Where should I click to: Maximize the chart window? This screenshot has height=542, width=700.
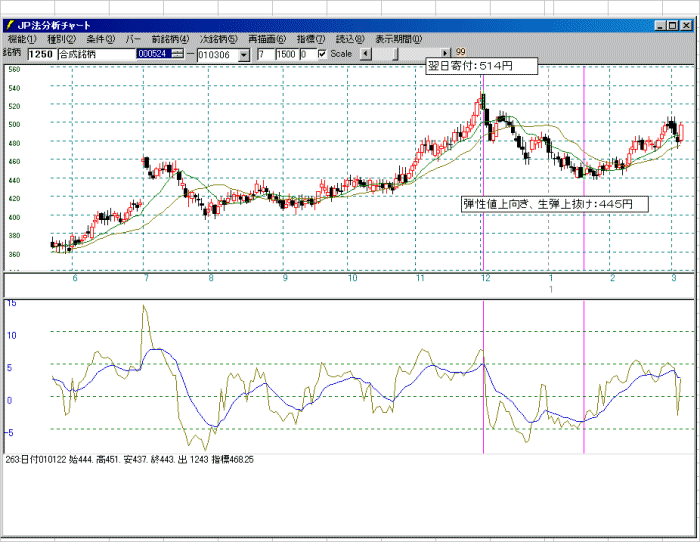point(673,24)
